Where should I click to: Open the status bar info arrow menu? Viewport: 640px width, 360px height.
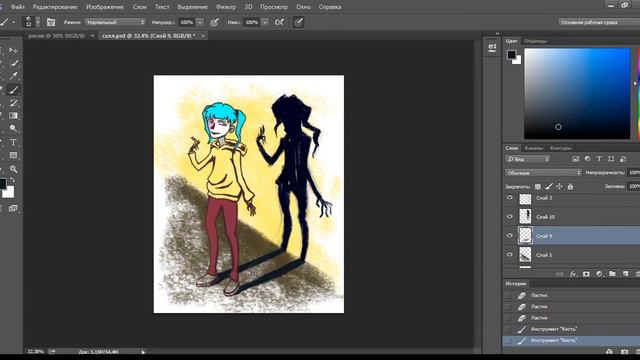click(143, 352)
